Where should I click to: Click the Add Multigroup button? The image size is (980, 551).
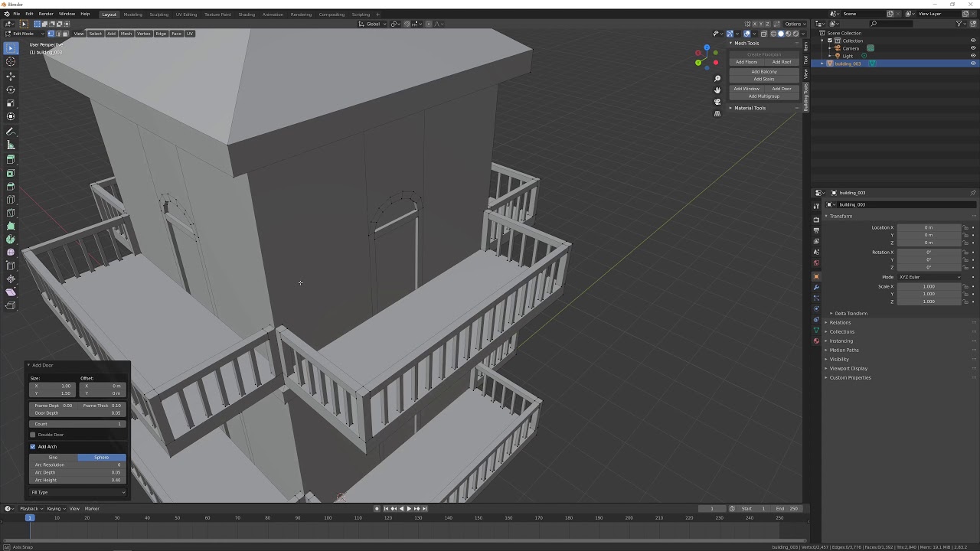click(764, 96)
